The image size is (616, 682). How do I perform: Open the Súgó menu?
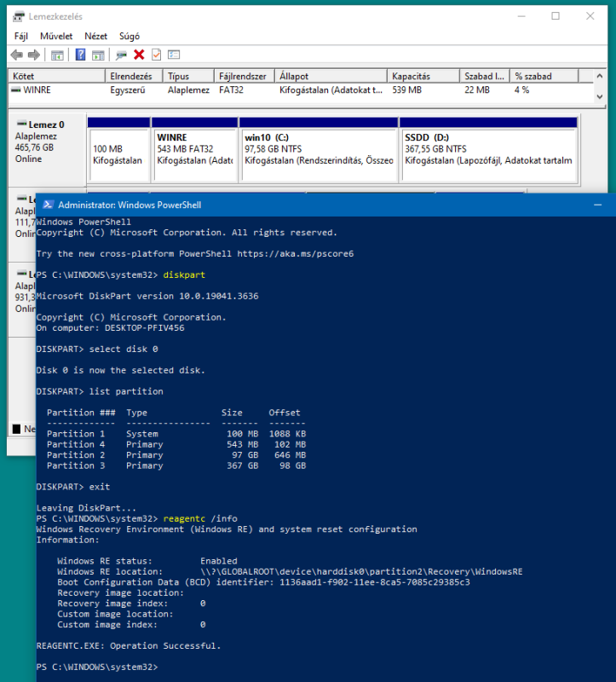pyautogui.click(x=130, y=36)
